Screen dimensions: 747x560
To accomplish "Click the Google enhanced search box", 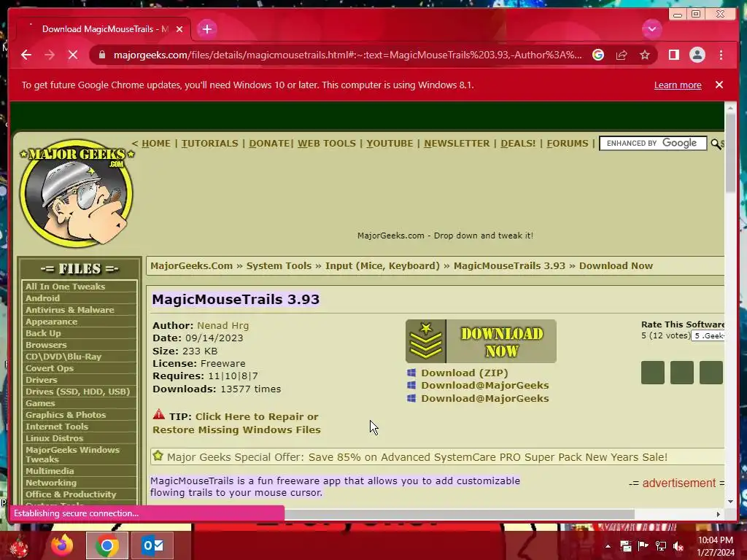I will click(653, 144).
